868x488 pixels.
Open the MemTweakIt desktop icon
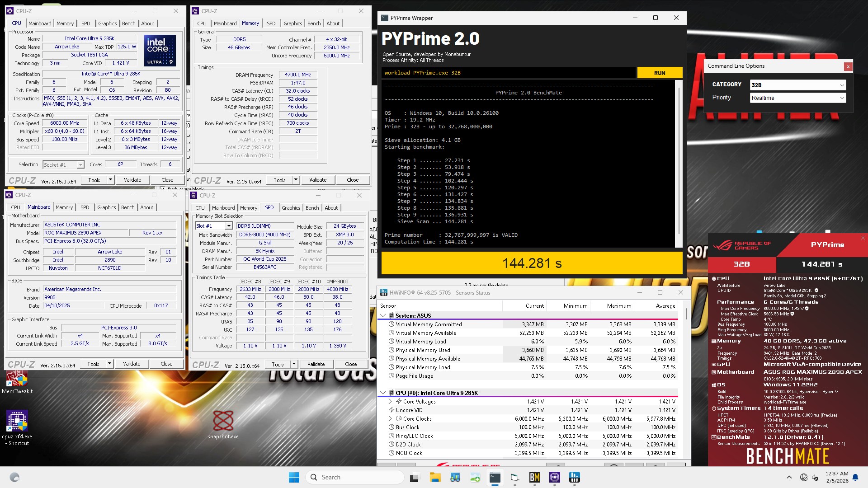tap(17, 382)
